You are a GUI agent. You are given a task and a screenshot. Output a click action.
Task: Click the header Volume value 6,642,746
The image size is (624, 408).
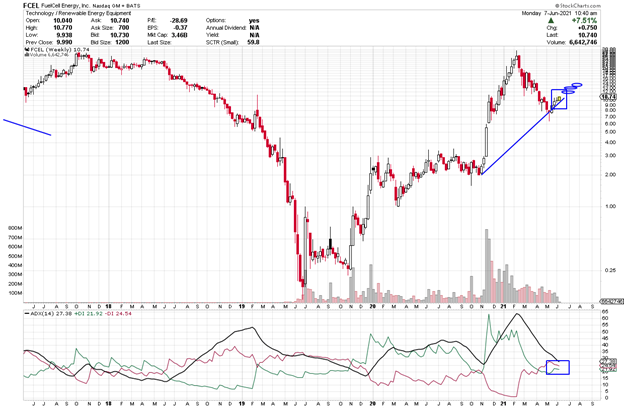coord(581,42)
